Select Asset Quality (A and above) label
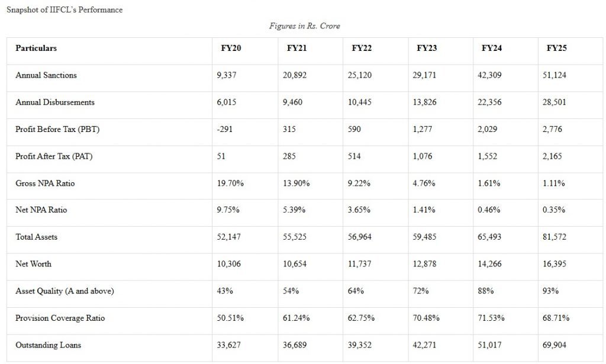Viewport: 606px width, 364px height. click(x=65, y=291)
